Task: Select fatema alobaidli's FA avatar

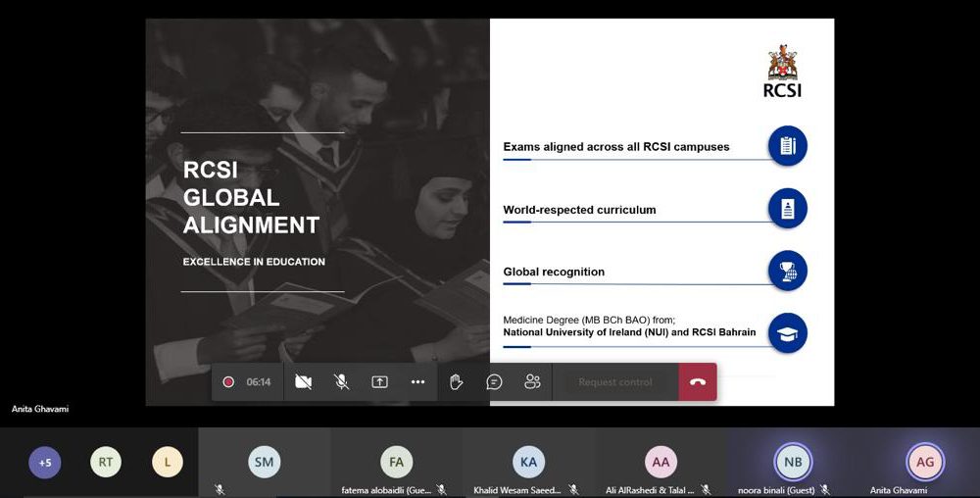Action: pos(396,462)
